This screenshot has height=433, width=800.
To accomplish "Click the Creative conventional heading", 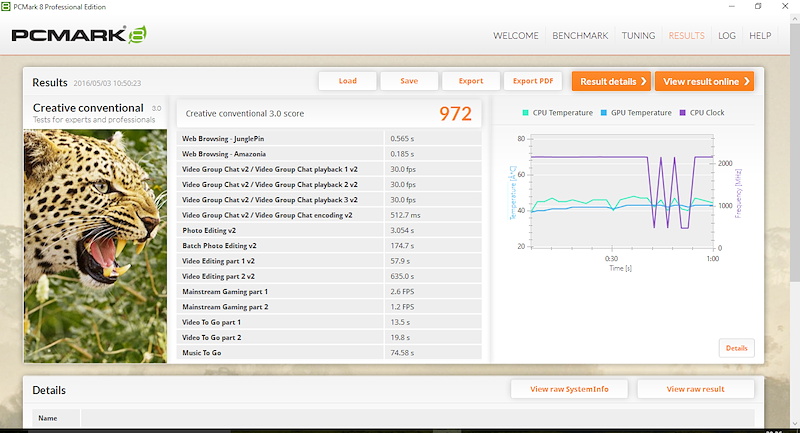I will (x=88, y=108).
